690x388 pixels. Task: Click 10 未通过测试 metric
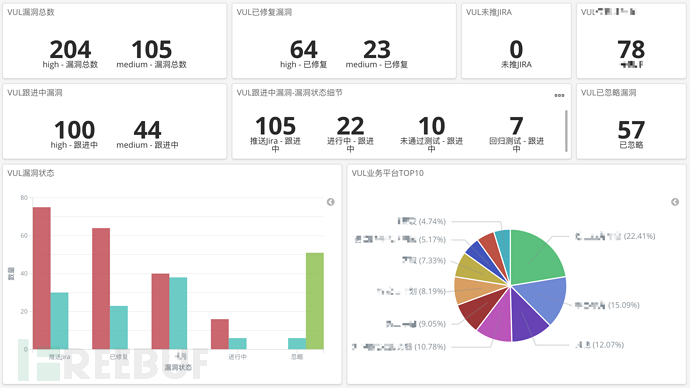[431, 134]
